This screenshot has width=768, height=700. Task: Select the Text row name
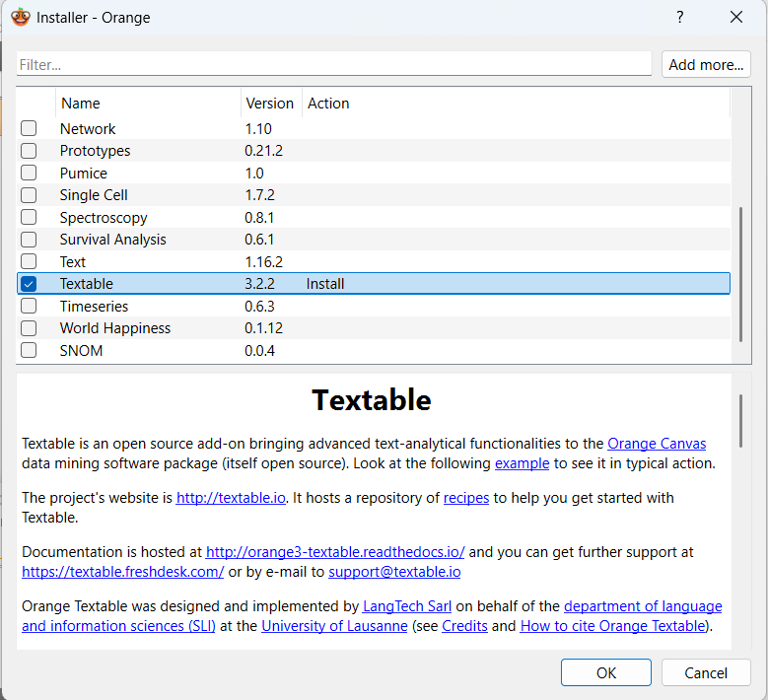tap(73, 261)
